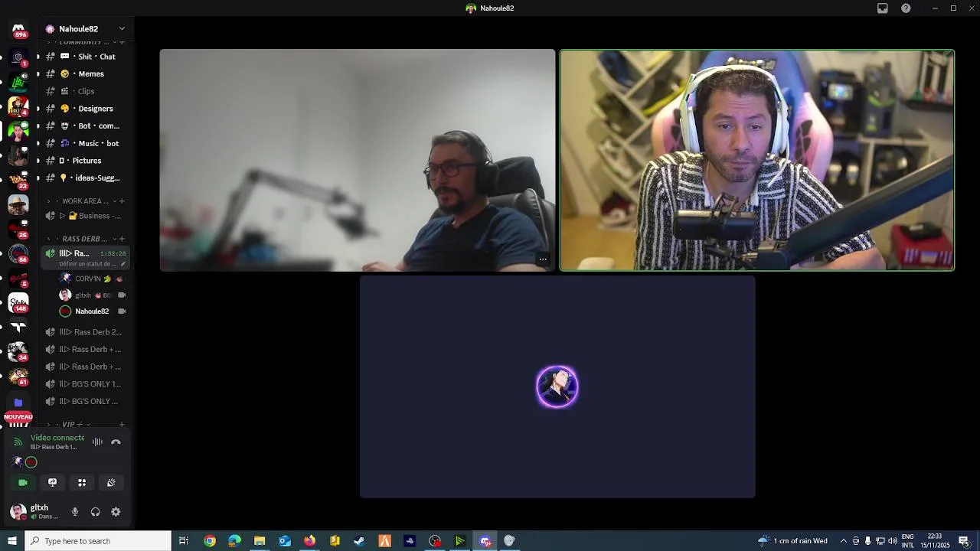Open the Bot com... channel
This screenshot has width=980, height=551.
pos(86,126)
